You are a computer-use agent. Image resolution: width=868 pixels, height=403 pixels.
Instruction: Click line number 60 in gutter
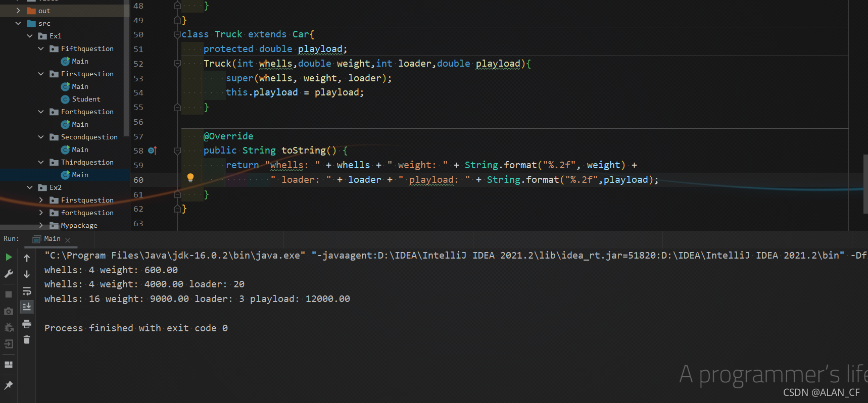point(138,180)
